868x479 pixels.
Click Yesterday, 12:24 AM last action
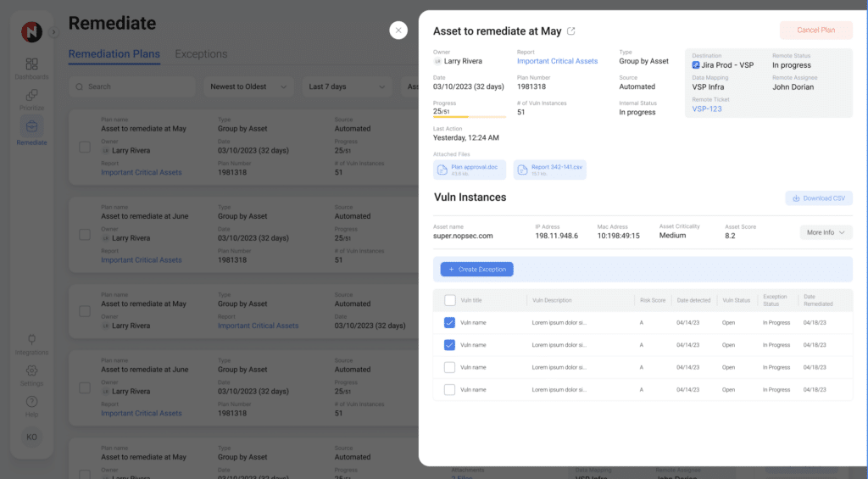pos(466,138)
